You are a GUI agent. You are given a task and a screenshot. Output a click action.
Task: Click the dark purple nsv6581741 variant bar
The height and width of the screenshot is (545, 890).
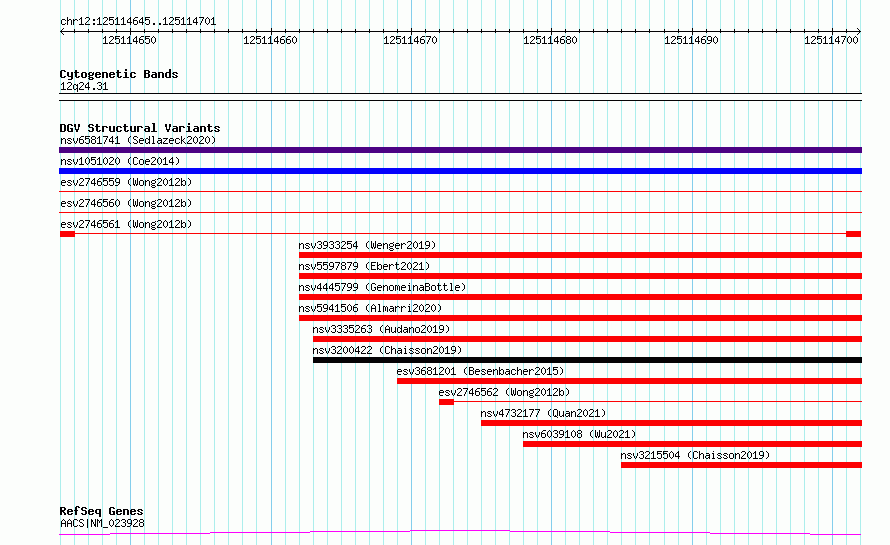click(460, 150)
